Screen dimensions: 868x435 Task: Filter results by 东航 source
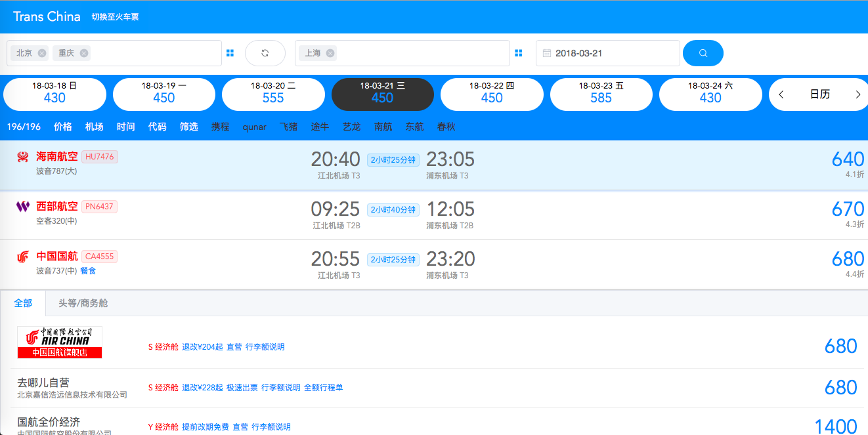415,127
